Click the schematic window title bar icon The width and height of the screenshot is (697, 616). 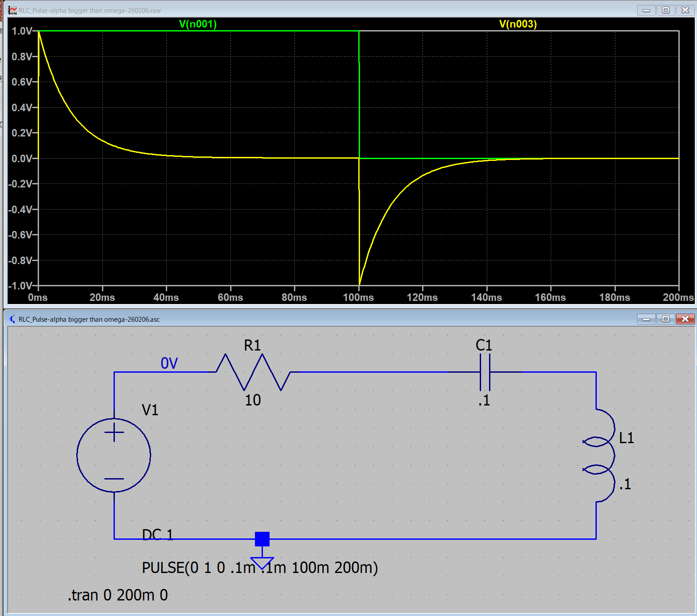12,319
